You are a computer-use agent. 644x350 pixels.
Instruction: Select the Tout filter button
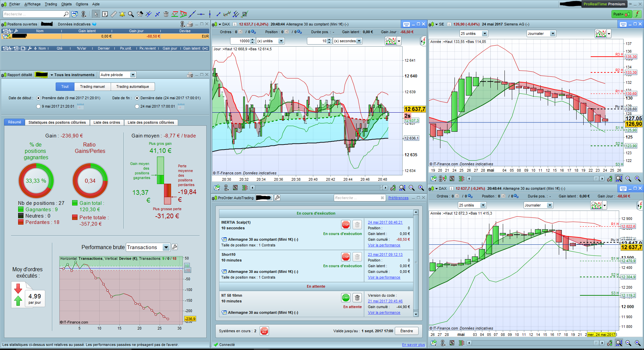coord(65,86)
